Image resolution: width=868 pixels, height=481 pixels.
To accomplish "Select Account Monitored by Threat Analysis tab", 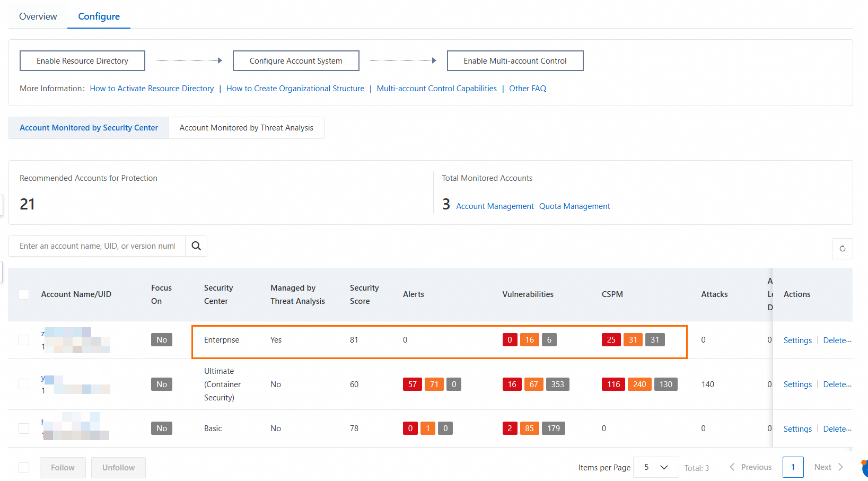I will (246, 128).
